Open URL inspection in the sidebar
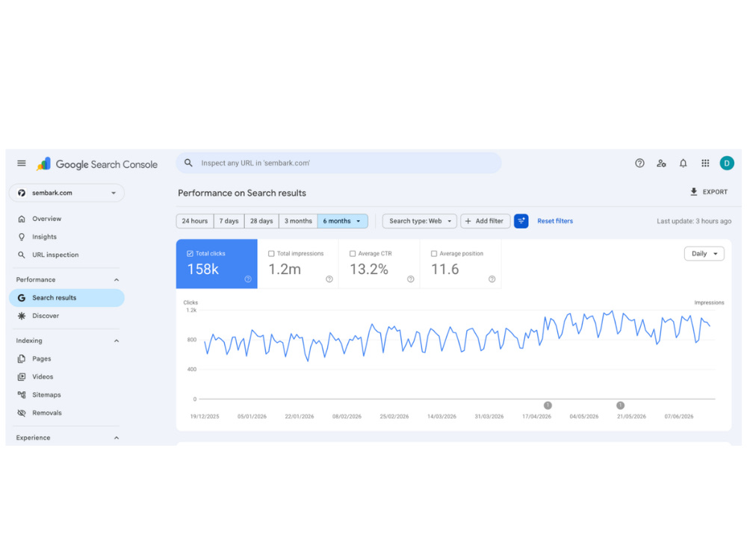747x560 pixels. pos(66,255)
